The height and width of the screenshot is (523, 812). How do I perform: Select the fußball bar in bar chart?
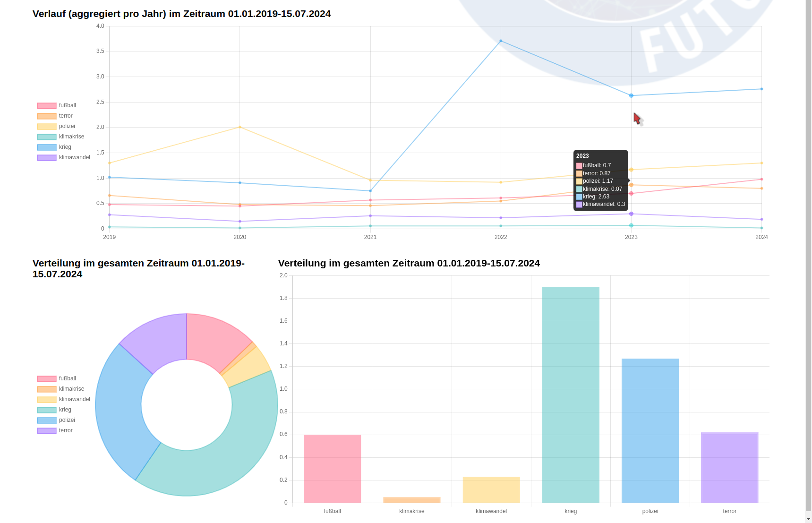pyautogui.click(x=332, y=469)
